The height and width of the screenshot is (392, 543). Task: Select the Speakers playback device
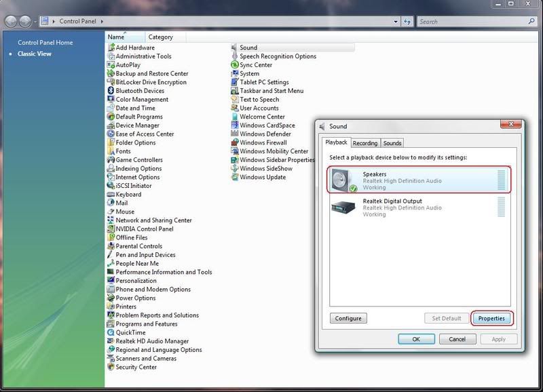pyautogui.click(x=419, y=180)
